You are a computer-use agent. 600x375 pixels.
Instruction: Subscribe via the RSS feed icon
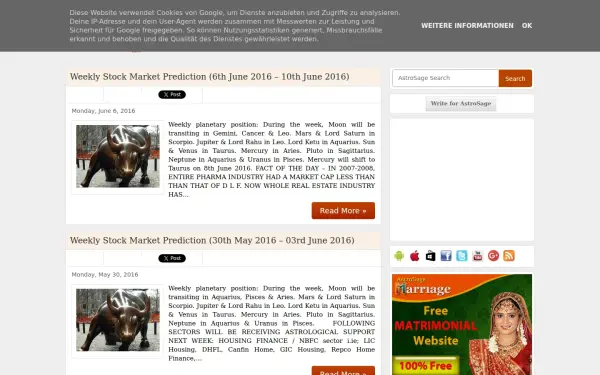(509, 256)
